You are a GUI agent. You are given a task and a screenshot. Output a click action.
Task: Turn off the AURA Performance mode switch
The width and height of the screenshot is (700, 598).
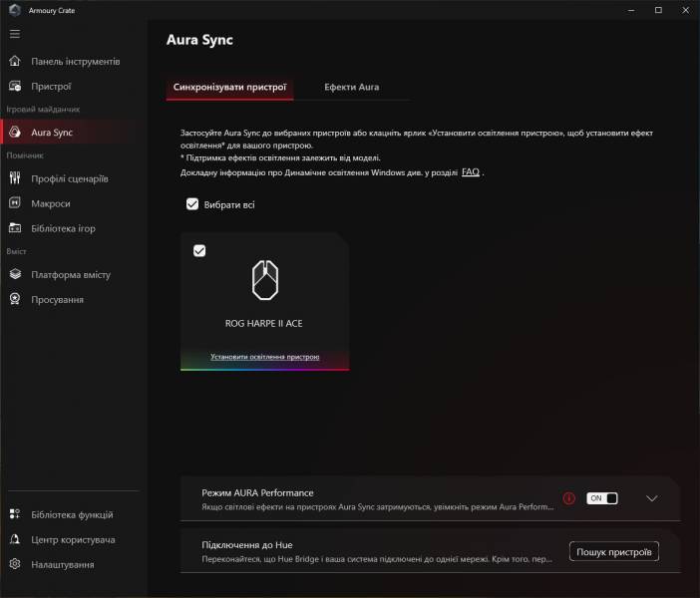pos(602,498)
